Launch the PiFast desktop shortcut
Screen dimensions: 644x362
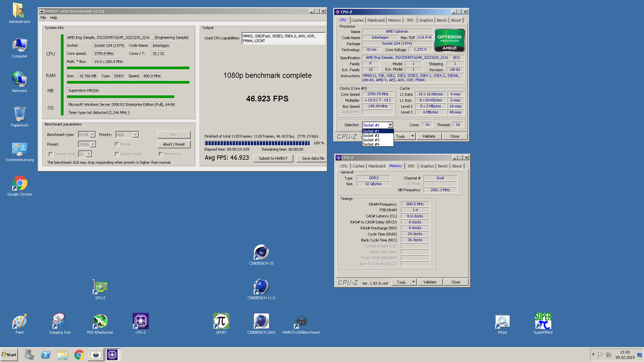[x=502, y=324]
